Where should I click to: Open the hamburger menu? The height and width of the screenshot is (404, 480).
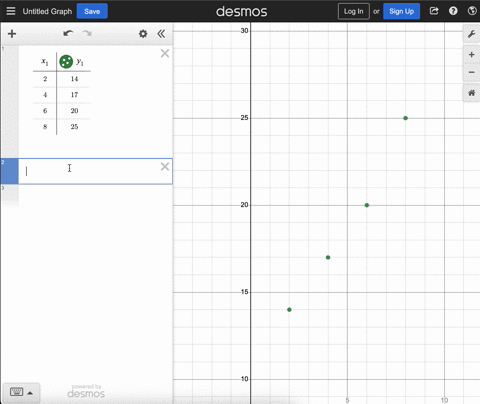click(x=11, y=11)
